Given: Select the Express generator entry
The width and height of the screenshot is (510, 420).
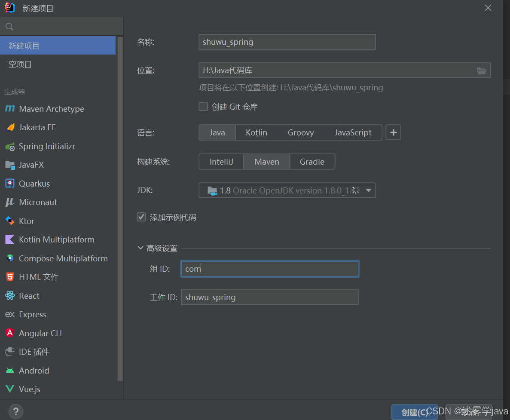Looking at the screenshot, I should click(x=58, y=314).
